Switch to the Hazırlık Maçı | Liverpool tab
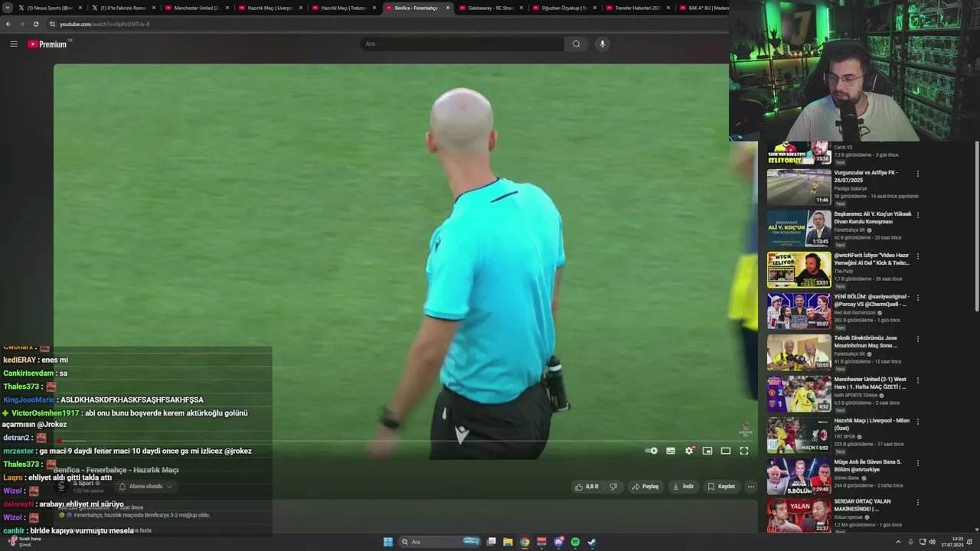Screen dimensions: 980x551 (269, 8)
